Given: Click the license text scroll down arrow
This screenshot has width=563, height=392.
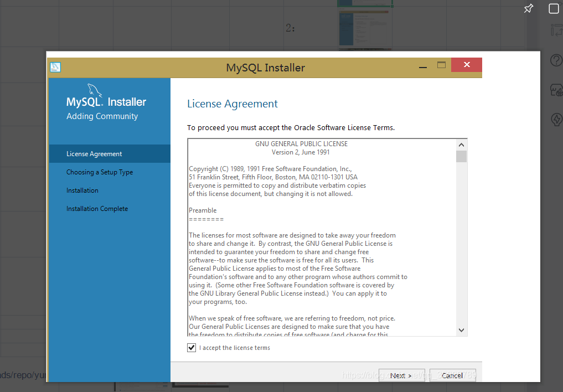Looking at the screenshot, I should (461, 330).
